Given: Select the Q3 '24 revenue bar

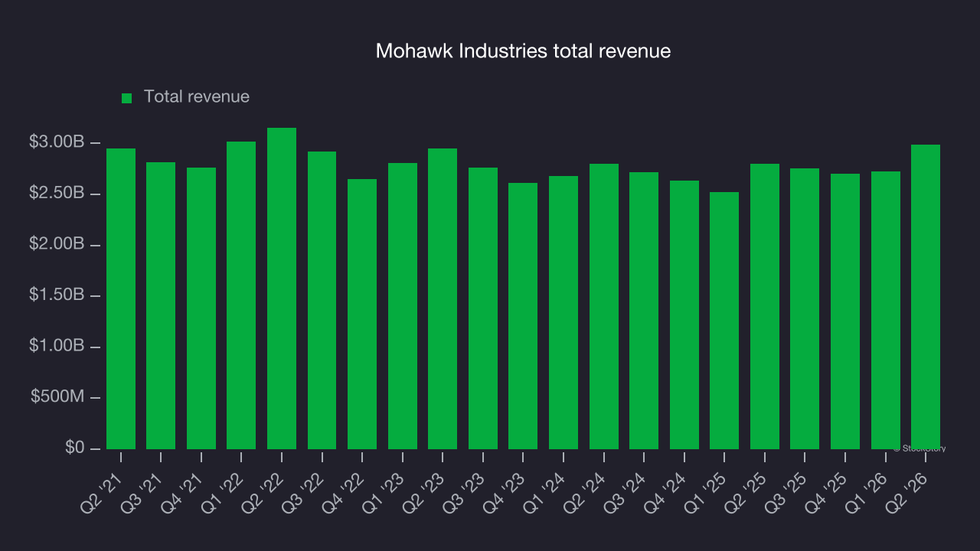Looking at the screenshot, I should [x=644, y=311].
